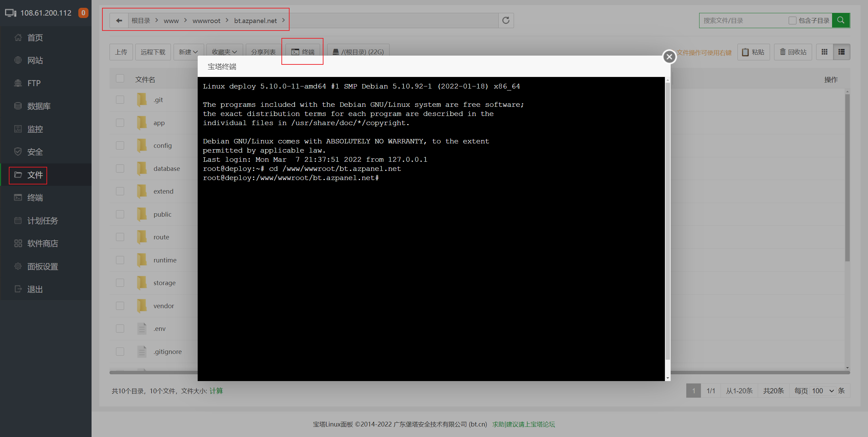This screenshot has height=437, width=868.
Task: Click the green search magnifier button
Action: coord(841,20)
